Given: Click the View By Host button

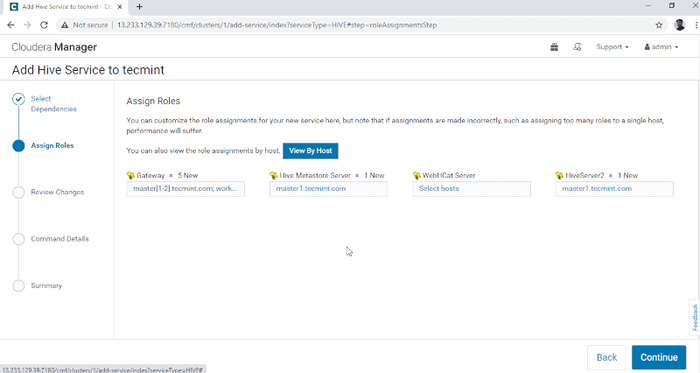Looking at the screenshot, I should click(x=310, y=151).
